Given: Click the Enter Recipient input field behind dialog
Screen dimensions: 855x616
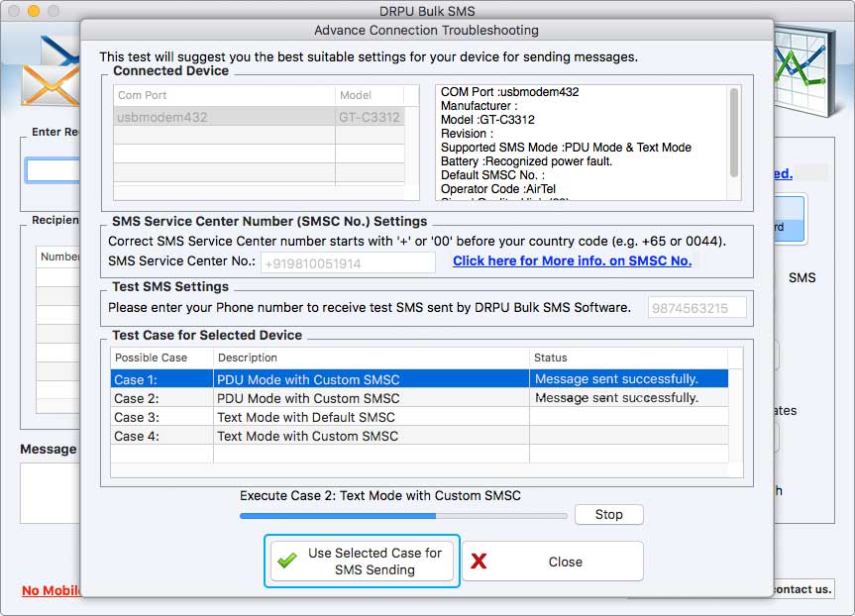Looking at the screenshot, I should tap(53, 170).
